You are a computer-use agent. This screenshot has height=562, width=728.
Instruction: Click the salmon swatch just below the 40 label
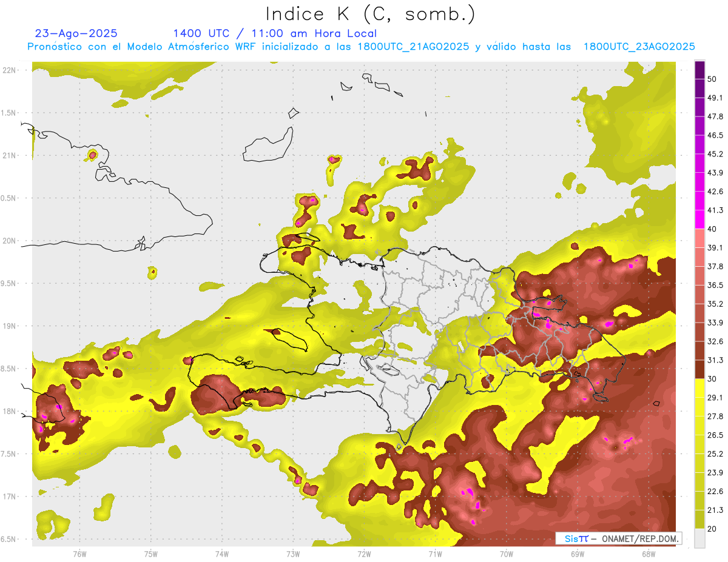699,237
